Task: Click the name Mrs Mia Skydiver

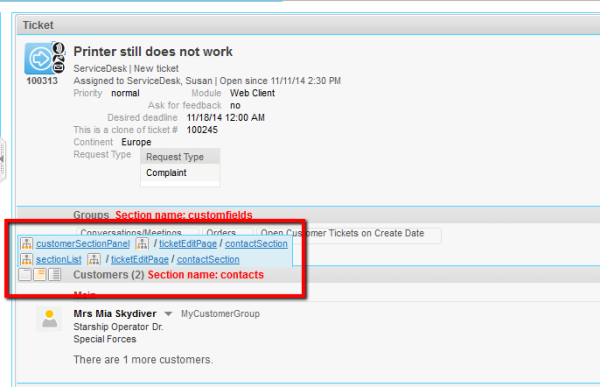Action: click(115, 314)
